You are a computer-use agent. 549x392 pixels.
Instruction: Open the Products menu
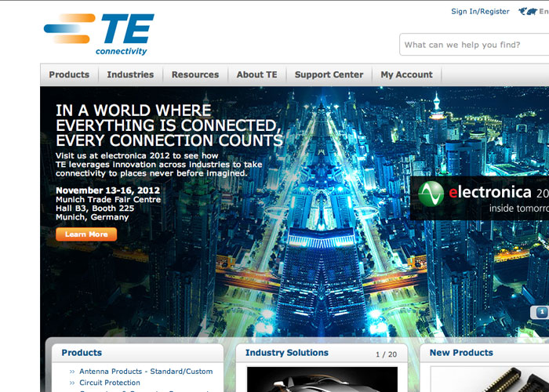click(x=69, y=75)
